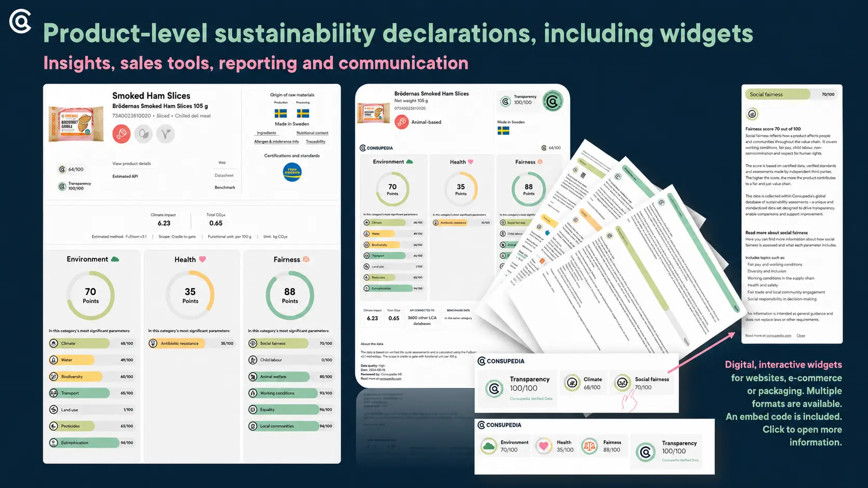Viewport: 868px width, 488px height.
Task: Click the ham package thumbnail in the rounded card
Action: click(x=374, y=113)
